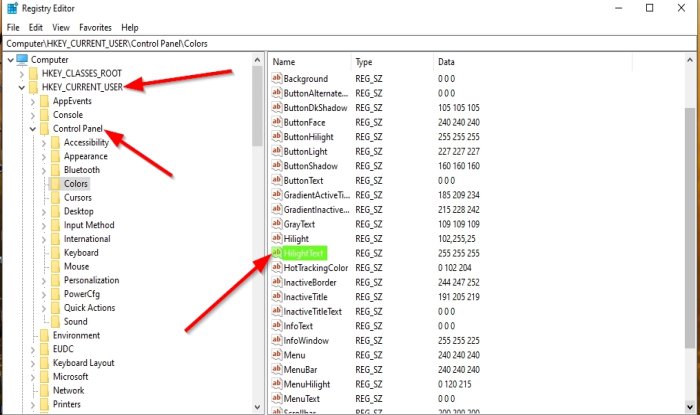The image size is (700, 415).
Task: Select the Keyboard Layout key
Action: (83, 363)
